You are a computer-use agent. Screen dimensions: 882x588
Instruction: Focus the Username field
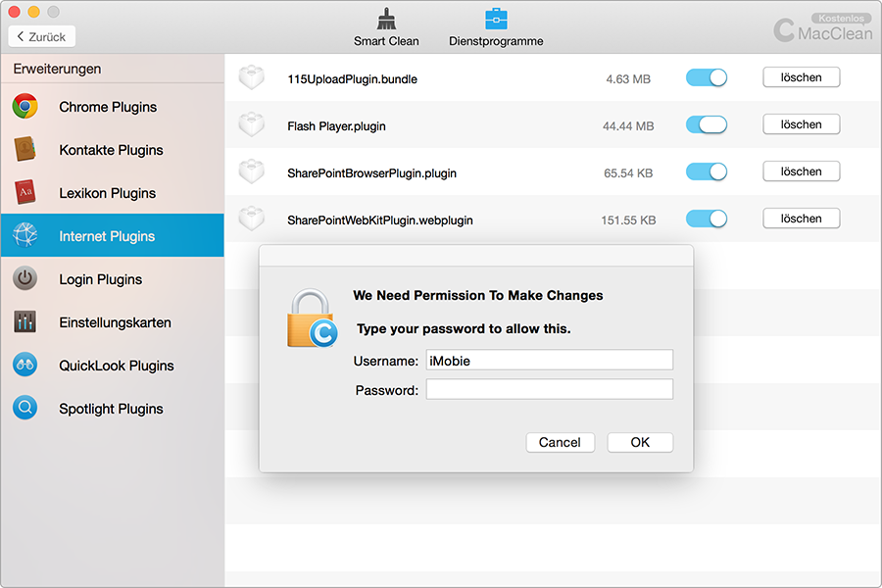[550, 360]
